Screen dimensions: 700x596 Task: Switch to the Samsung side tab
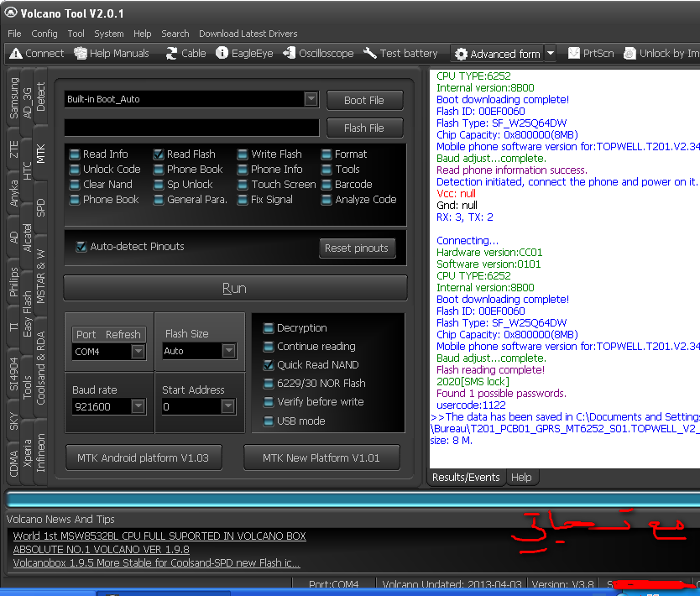pos(14,98)
